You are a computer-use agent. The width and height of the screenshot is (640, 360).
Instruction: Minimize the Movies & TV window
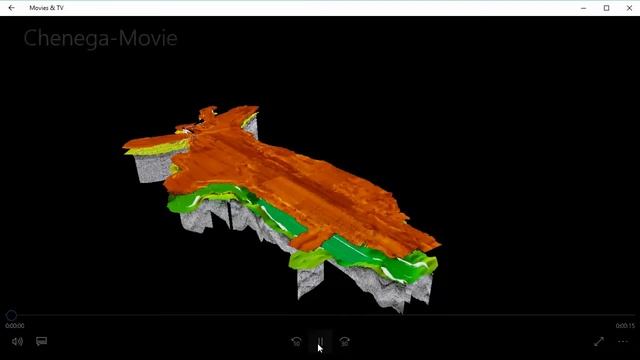click(x=584, y=8)
